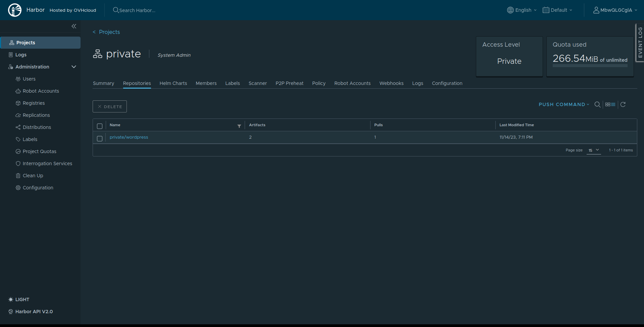
Task: Click the Harbor logo
Action: pyautogui.click(x=15, y=10)
